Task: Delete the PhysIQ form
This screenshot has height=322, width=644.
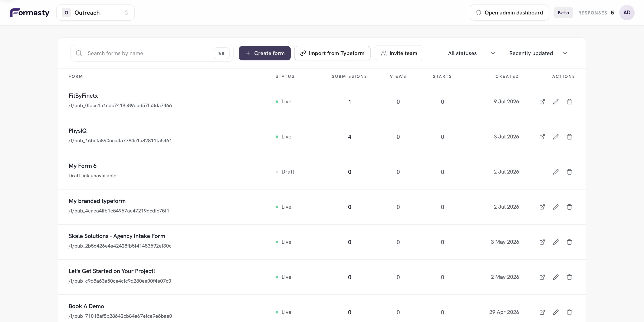Action: [569, 137]
